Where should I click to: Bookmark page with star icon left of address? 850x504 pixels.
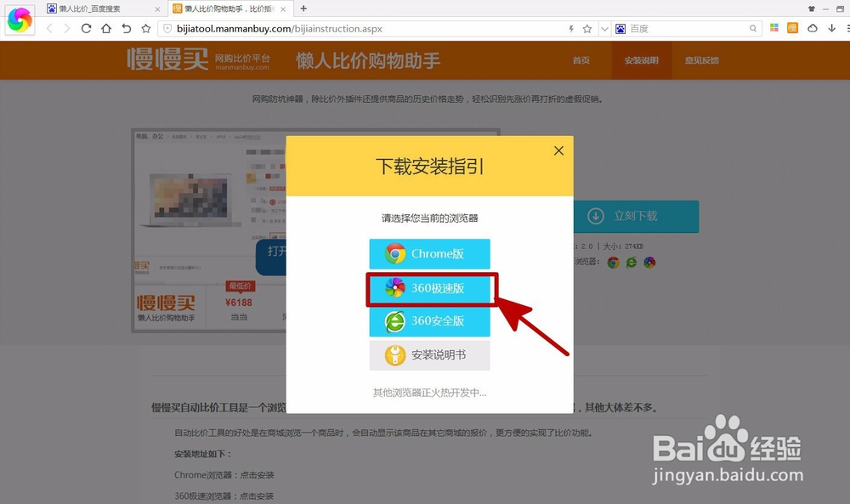point(146,29)
